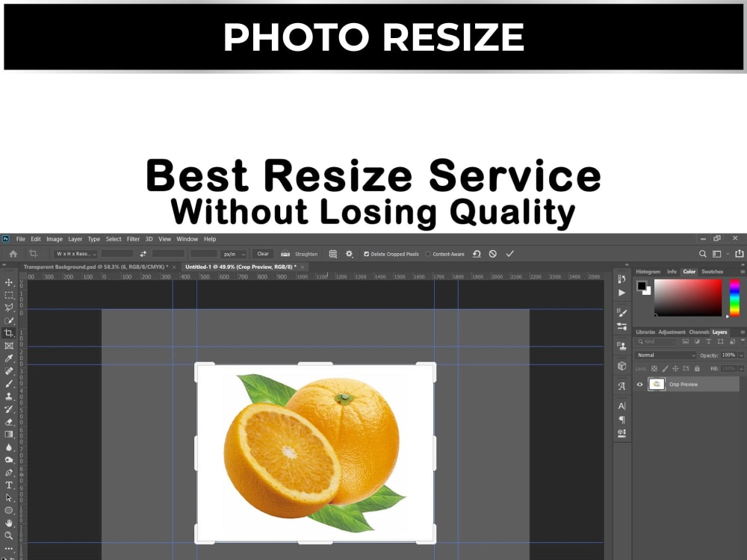Commit the crop with checkmark
The height and width of the screenshot is (560, 747).
tap(509, 254)
